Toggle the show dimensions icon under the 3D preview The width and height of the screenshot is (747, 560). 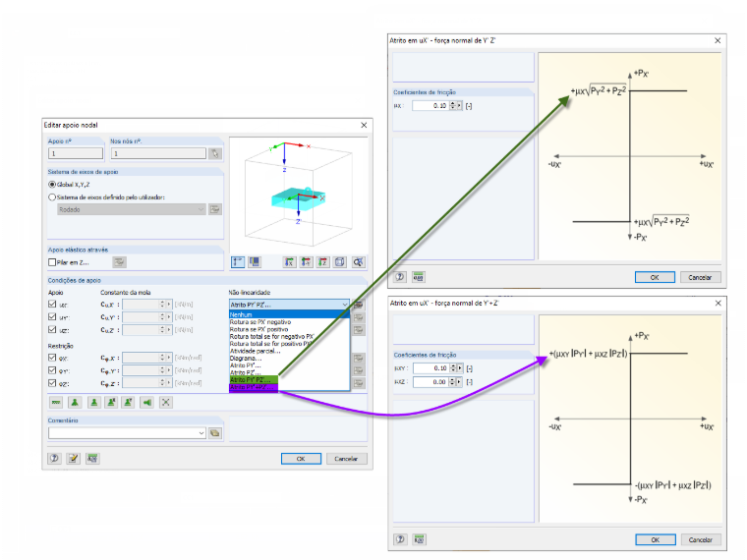[x=238, y=262]
